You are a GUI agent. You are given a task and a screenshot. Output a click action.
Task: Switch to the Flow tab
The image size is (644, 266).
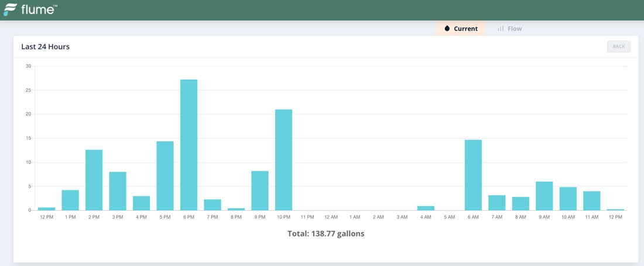(509, 29)
